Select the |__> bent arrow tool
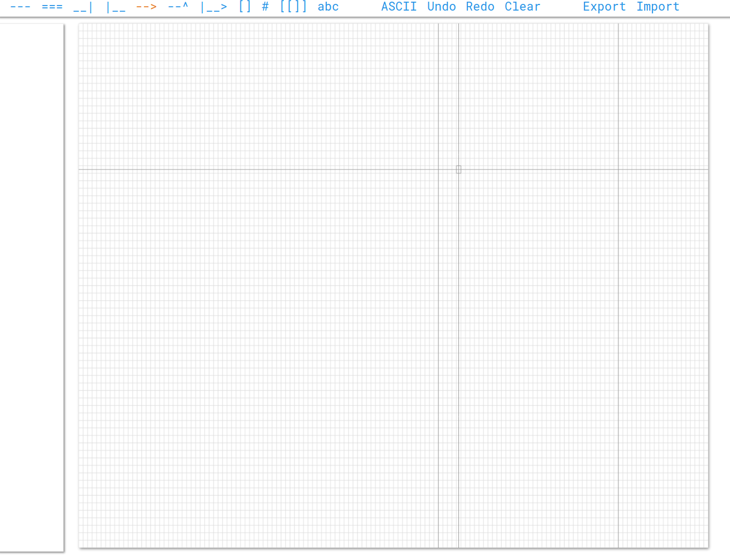 pyautogui.click(x=215, y=7)
